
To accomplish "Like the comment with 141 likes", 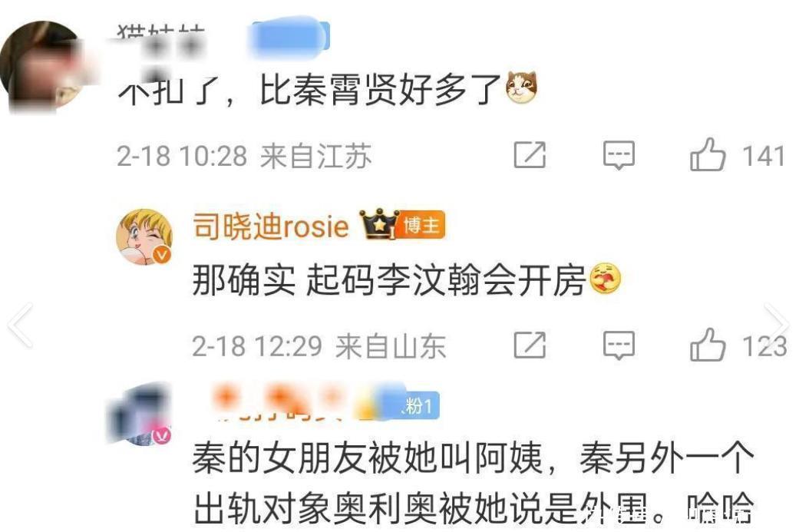I will [707, 154].
